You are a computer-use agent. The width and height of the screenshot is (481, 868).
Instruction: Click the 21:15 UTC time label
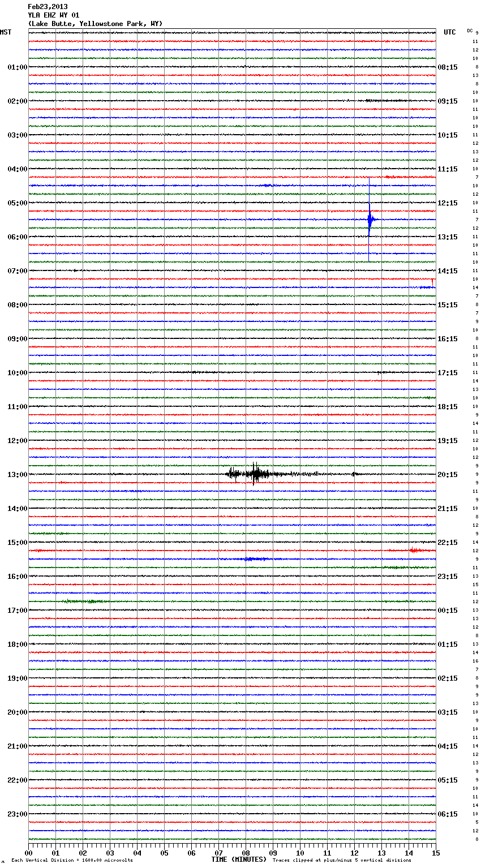pyautogui.click(x=448, y=509)
